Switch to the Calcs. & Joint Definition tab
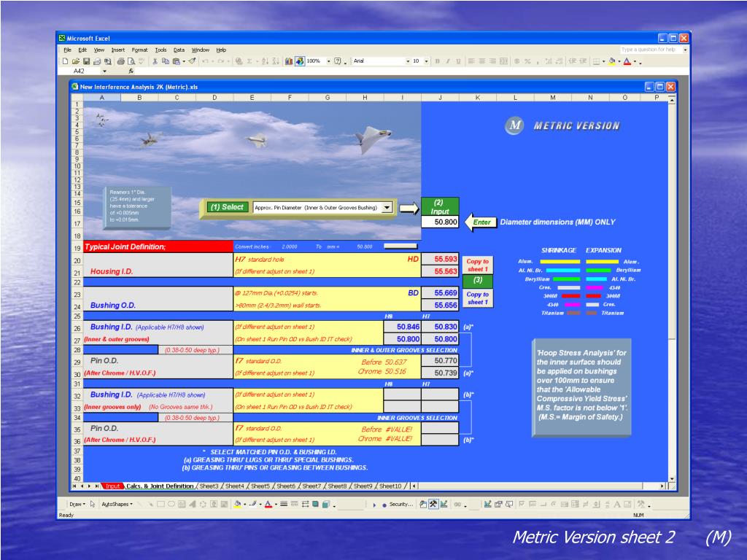Image resolution: width=747 pixels, height=560 pixels. point(160,486)
